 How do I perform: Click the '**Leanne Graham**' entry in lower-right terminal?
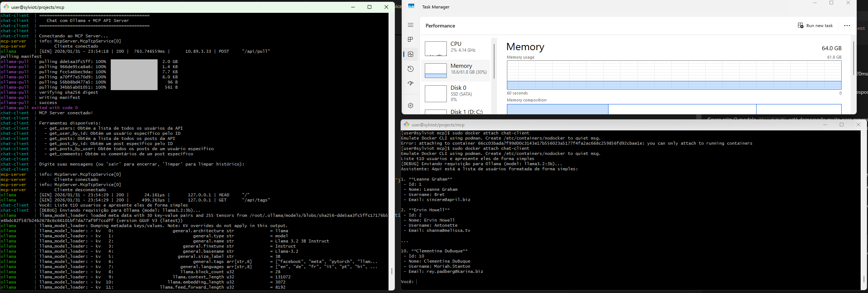point(430,179)
